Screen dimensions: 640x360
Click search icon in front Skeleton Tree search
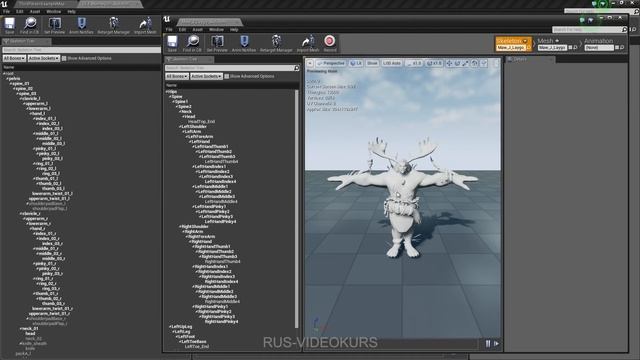tap(297, 68)
